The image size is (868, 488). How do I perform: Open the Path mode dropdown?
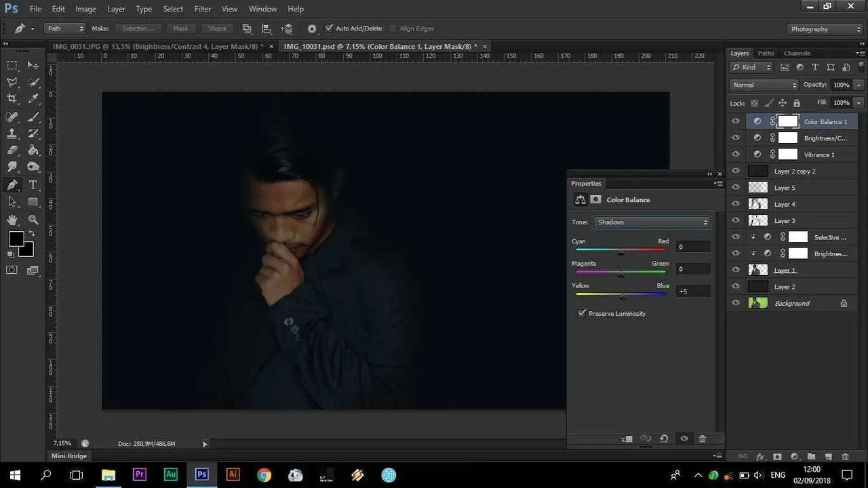(65, 28)
